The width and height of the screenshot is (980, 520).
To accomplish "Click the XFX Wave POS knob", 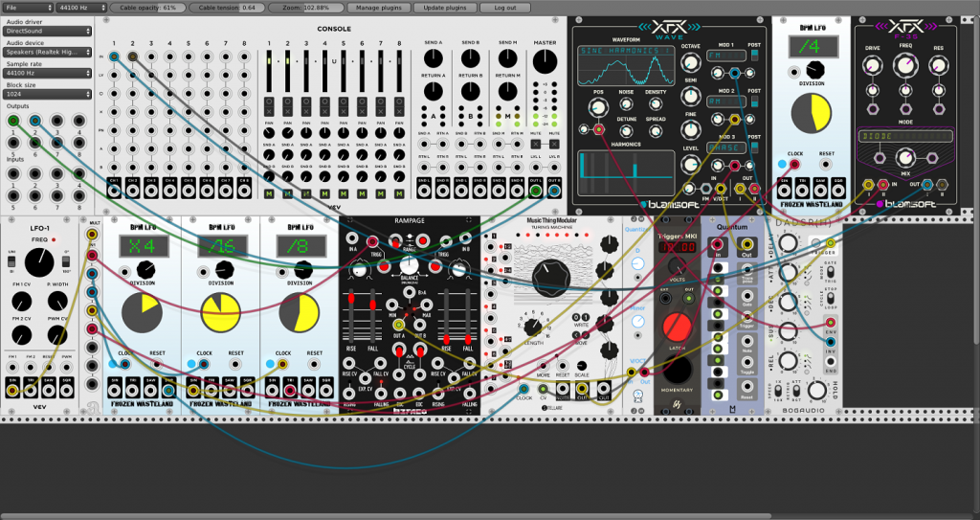I will [x=598, y=108].
